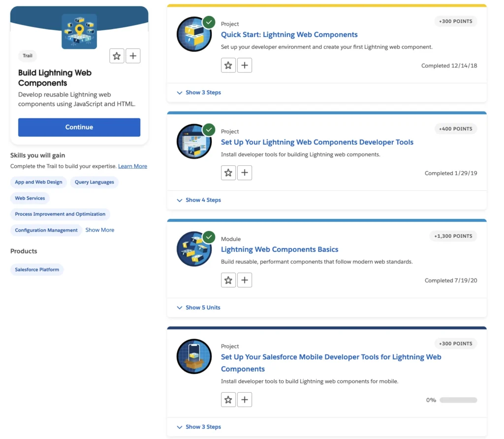Add Quick Start project using plus icon
This screenshot has height=439, width=504.
point(245,65)
